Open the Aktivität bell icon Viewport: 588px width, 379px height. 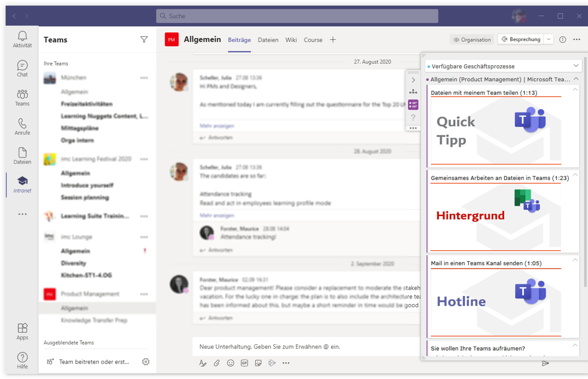pyautogui.click(x=22, y=39)
